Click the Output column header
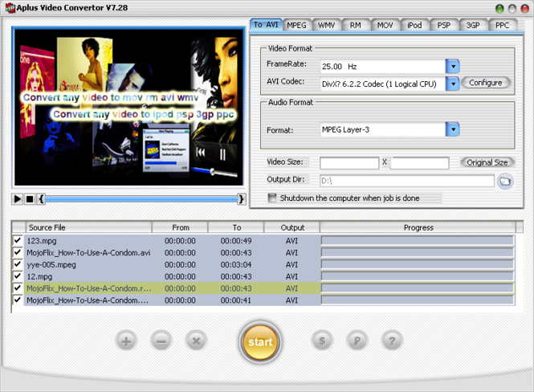 [292, 227]
